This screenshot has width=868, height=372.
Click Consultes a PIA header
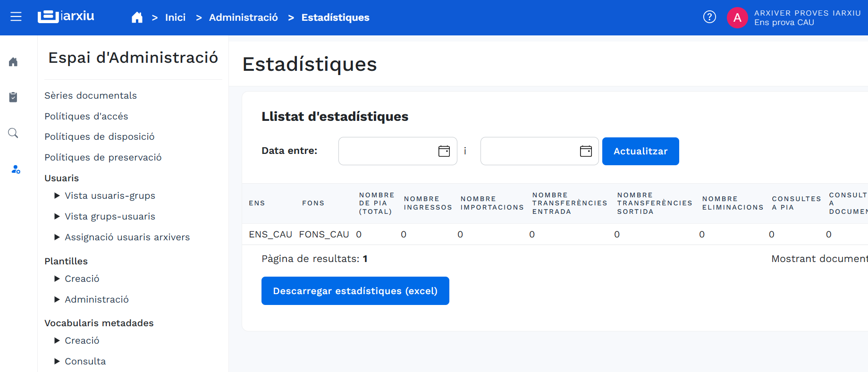coord(796,203)
